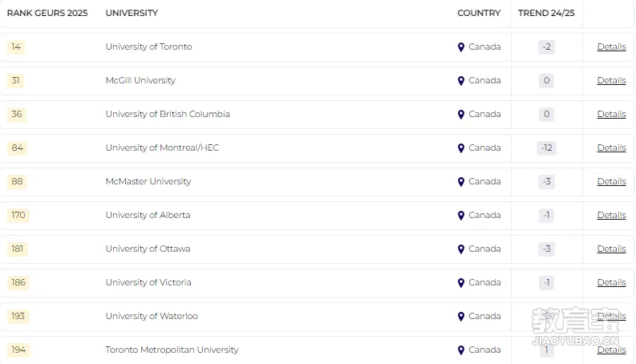Click the location marker next to McMaster University's country
The image size is (636, 364).
click(461, 181)
